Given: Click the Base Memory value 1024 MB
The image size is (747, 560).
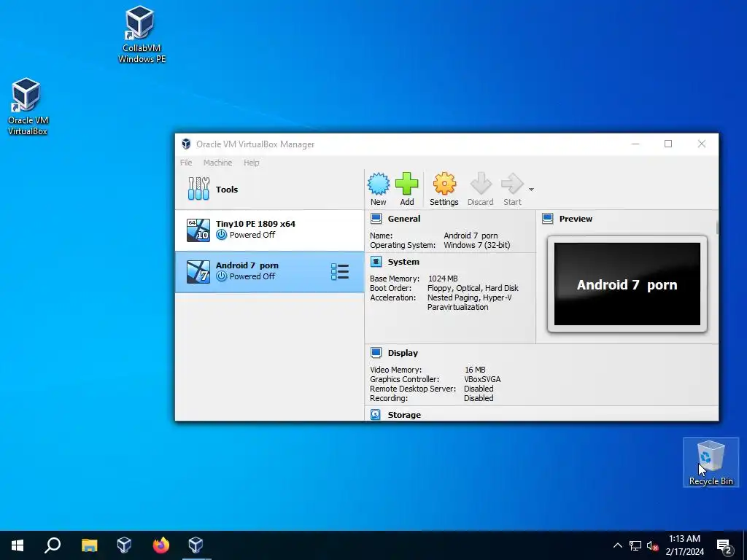Looking at the screenshot, I should pyautogui.click(x=443, y=279).
